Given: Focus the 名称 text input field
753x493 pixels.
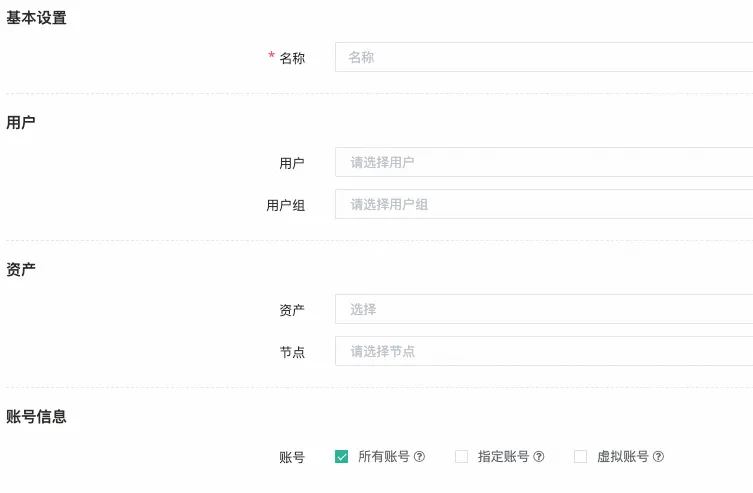Looking at the screenshot, I should (x=544, y=57).
